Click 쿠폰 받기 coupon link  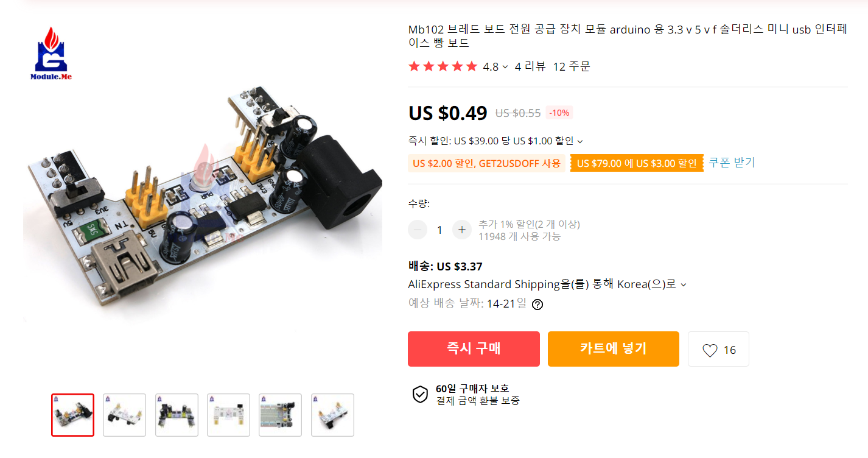coord(732,162)
